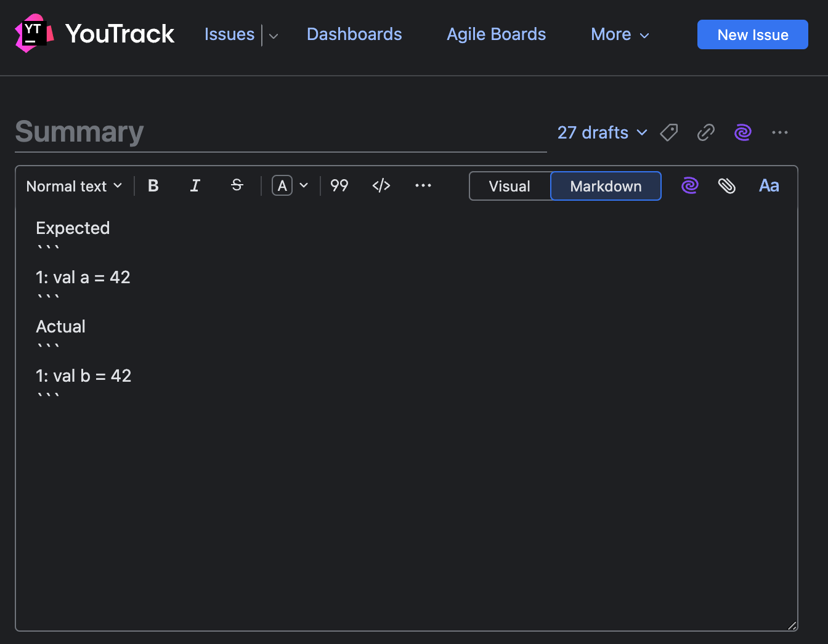This screenshot has width=828, height=644.
Task: Click into the Summary field
Action: 281,132
